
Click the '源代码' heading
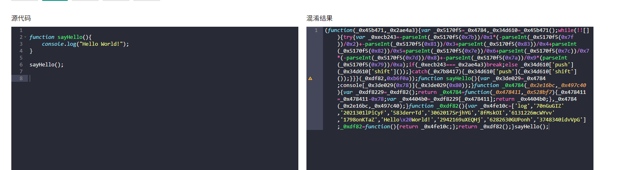click(x=21, y=18)
